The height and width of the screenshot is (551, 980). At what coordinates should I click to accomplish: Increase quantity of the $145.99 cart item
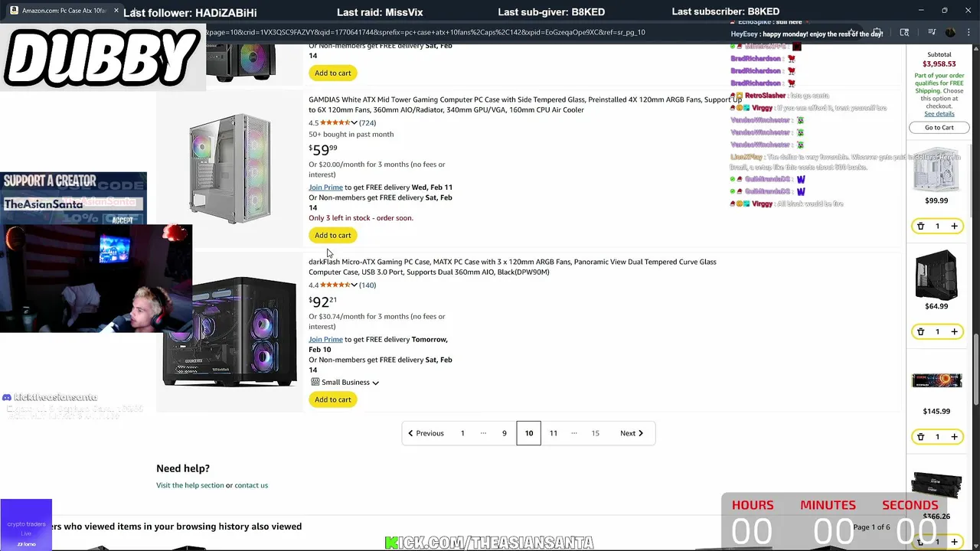click(954, 437)
